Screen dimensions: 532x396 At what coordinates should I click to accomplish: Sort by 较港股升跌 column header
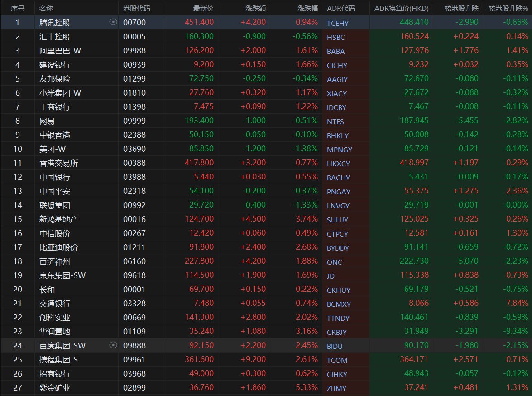click(461, 8)
